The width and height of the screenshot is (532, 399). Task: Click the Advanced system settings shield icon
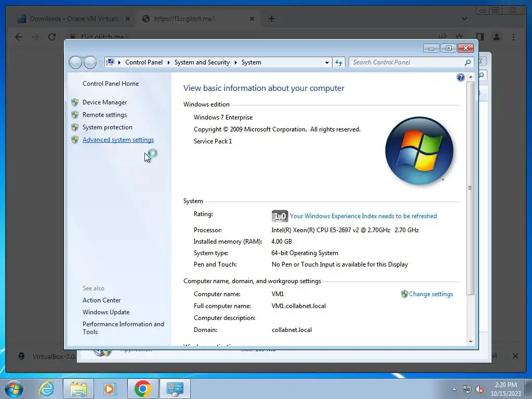(75, 140)
